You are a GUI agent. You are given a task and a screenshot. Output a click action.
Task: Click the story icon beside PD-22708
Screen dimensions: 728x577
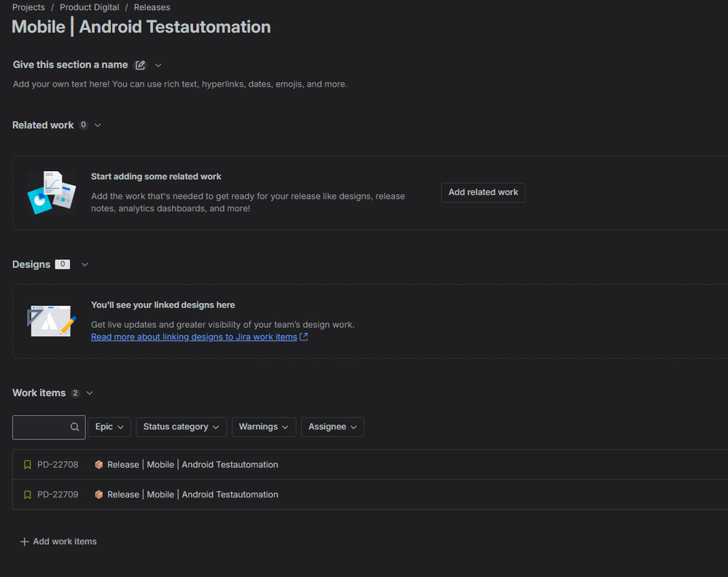[x=28, y=465]
